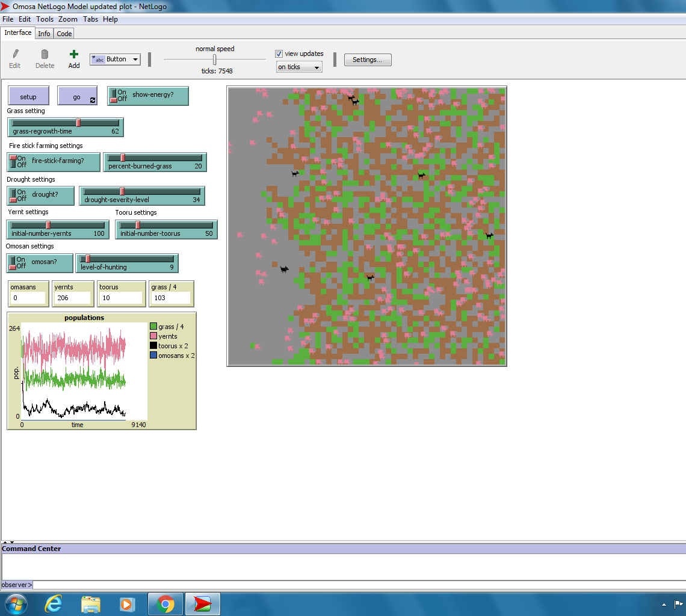The height and width of the screenshot is (616, 686).
Task: Open the Help menu
Action: click(x=110, y=19)
